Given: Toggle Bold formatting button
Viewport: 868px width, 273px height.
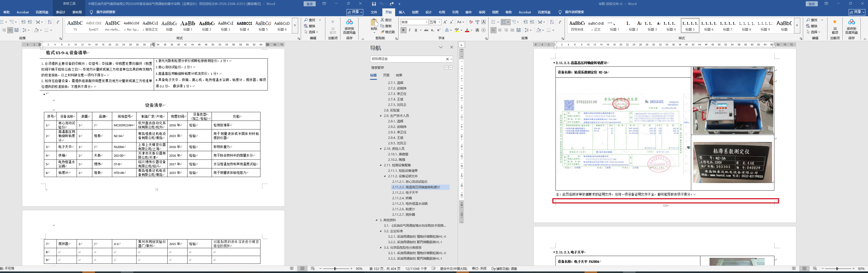Looking at the screenshot, I should point(403,30).
